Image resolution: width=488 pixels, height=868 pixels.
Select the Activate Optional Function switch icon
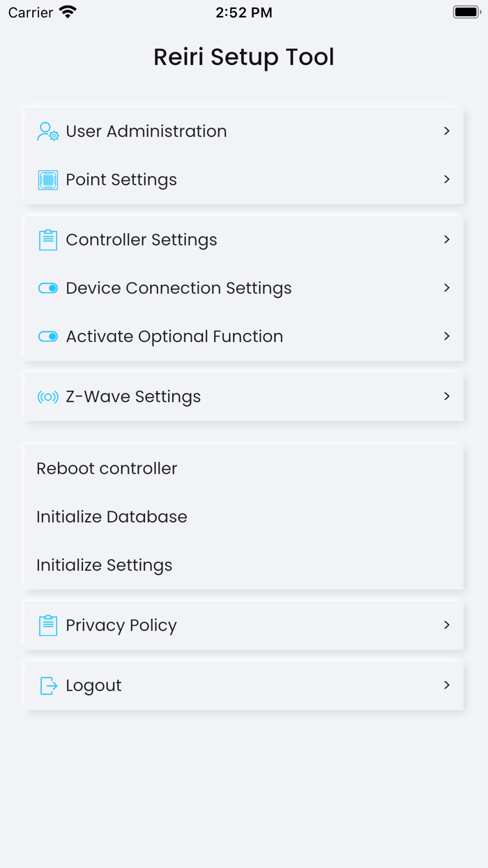(x=47, y=336)
